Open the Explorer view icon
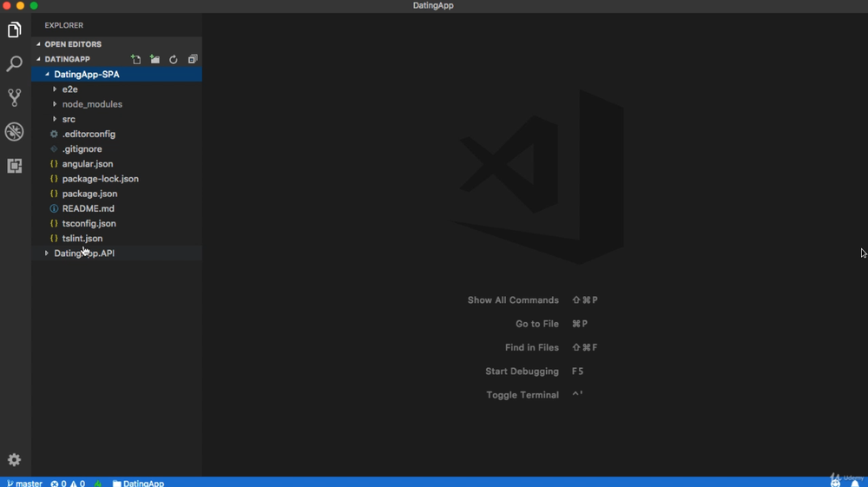 15,30
